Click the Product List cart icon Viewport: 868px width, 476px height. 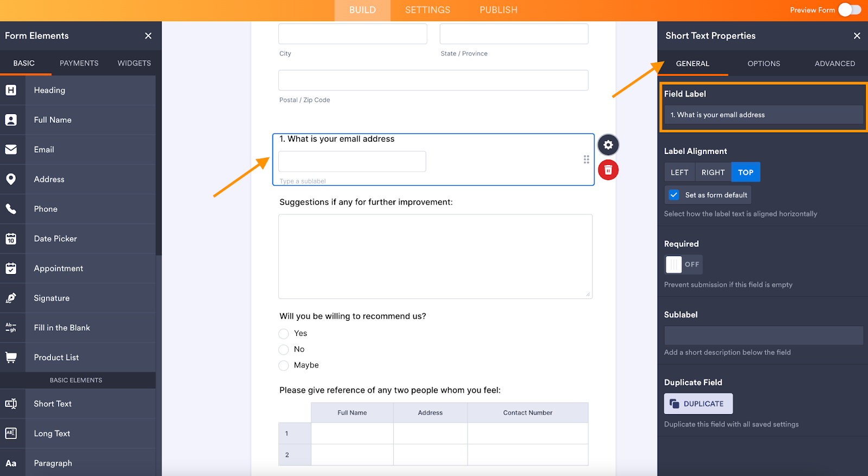11,357
